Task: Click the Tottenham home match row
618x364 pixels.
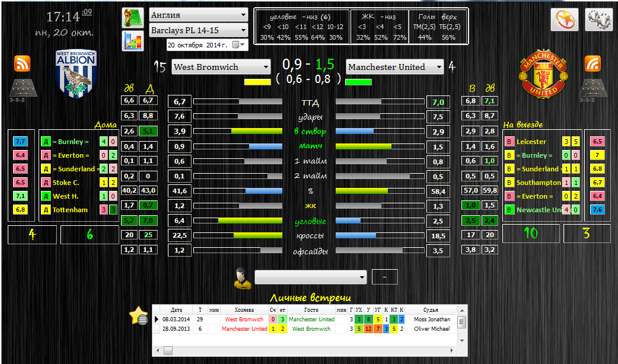Action: click(x=79, y=210)
